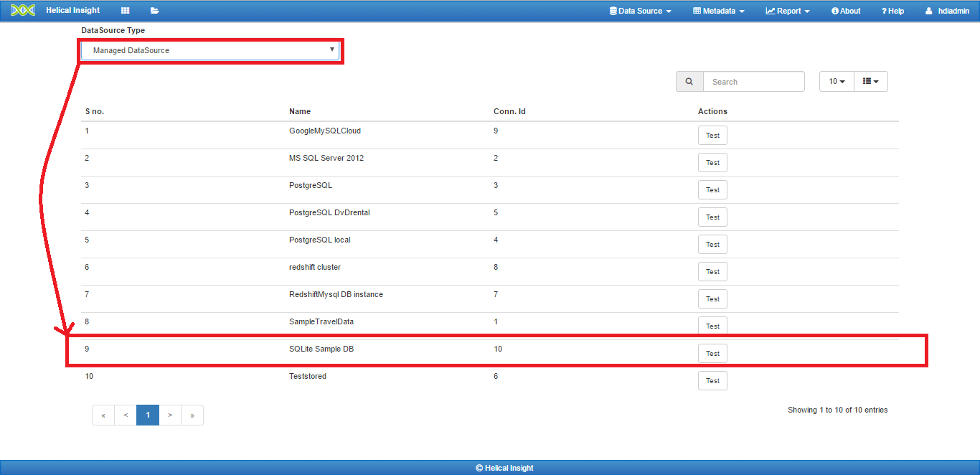Test the PostgreSQL local connection
The width and height of the screenshot is (980, 475).
point(712,244)
